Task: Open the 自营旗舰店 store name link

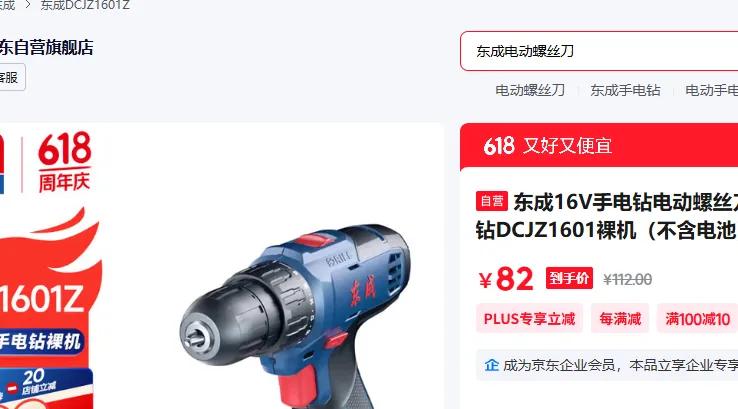Action: (x=46, y=48)
